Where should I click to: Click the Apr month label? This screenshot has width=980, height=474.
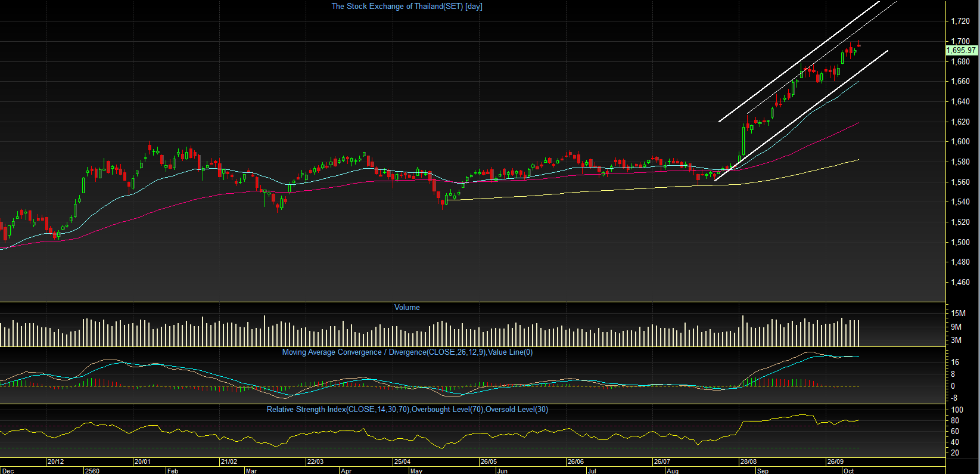click(346, 471)
